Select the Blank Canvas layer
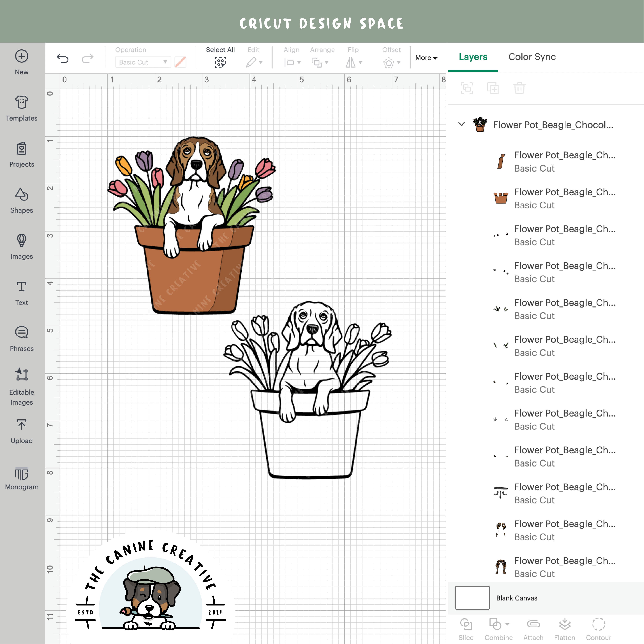 click(517, 598)
